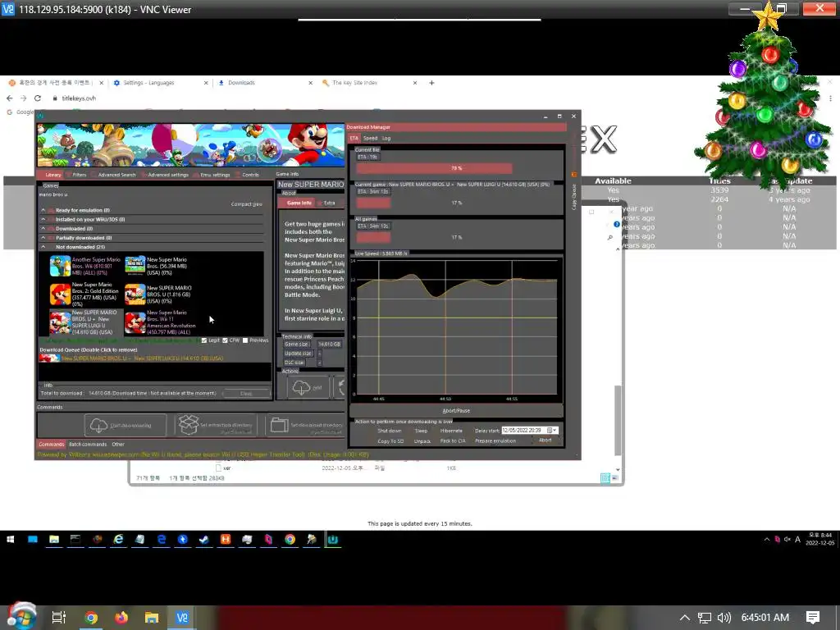
Task: Open Internet Explorer in the remote taskbar
Action: pos(118,540)
